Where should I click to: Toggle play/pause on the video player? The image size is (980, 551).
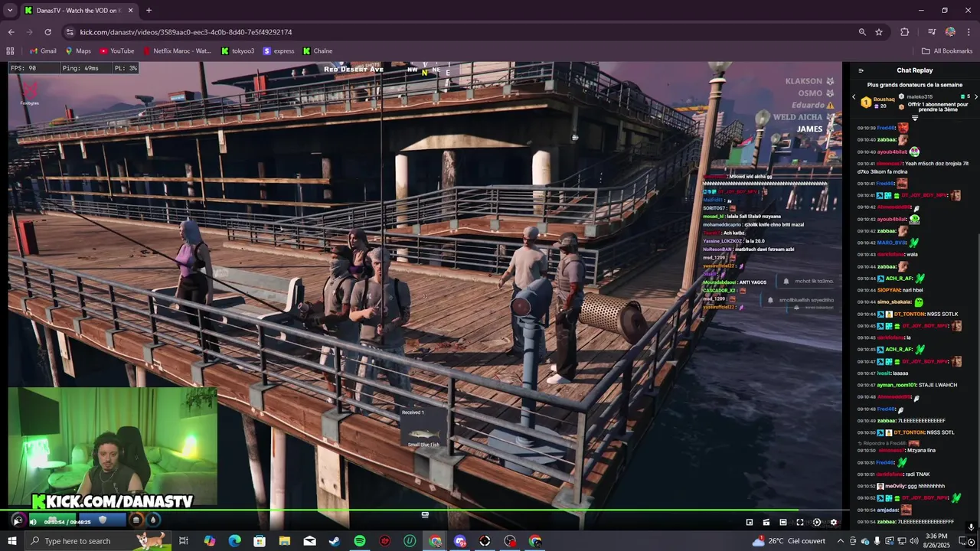point(18,521)
